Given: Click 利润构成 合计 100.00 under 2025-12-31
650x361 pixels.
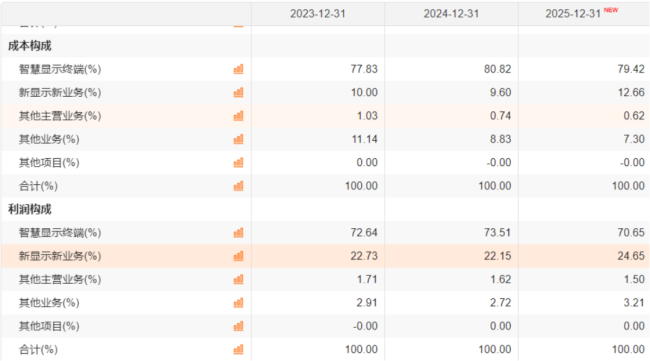Looking at the screenshot, I should coord(628,349).
